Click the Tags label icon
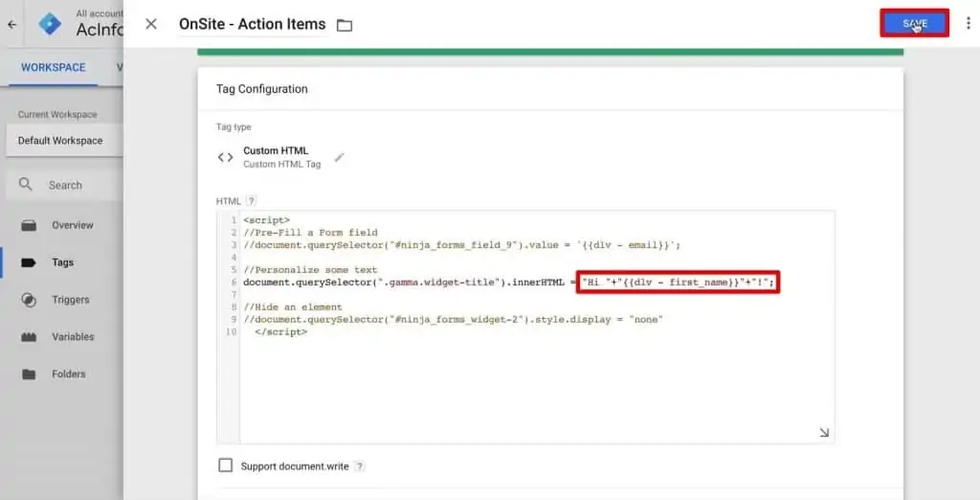The height and width of the screenshot is (500, 980). (x=29, y=262)
